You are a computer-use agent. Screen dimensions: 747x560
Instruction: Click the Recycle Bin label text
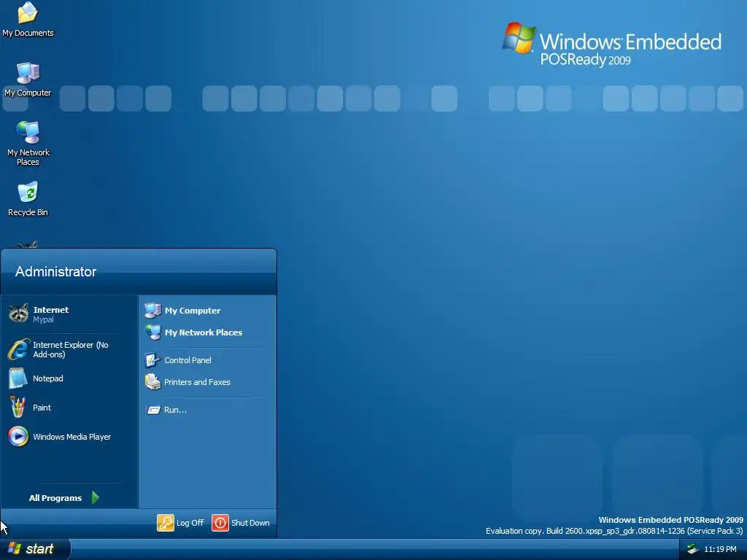pos(28,212)
